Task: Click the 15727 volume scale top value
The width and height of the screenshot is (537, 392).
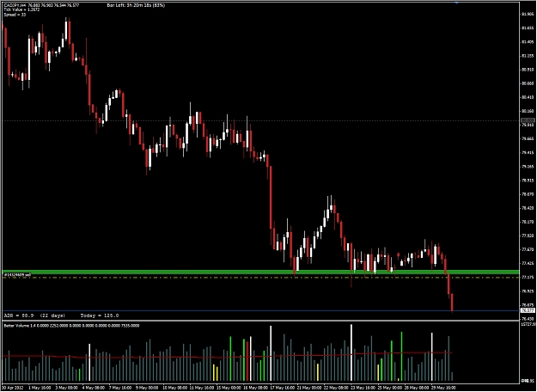Action: click(x=528, y=323)
